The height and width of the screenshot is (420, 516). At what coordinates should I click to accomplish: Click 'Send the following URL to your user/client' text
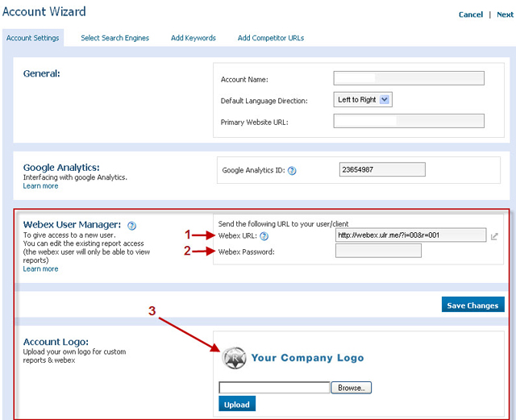coord(283,224)
